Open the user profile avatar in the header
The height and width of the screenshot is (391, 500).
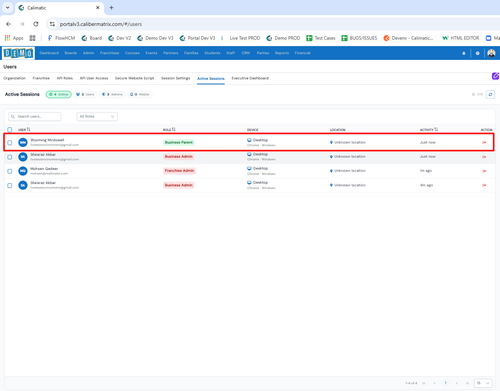tap(491, 53)
